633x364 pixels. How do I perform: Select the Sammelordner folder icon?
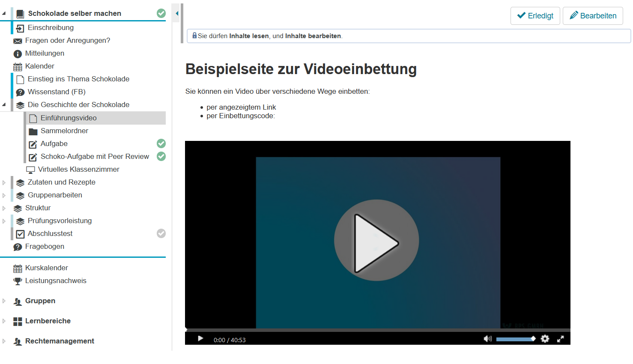(33, 131)
